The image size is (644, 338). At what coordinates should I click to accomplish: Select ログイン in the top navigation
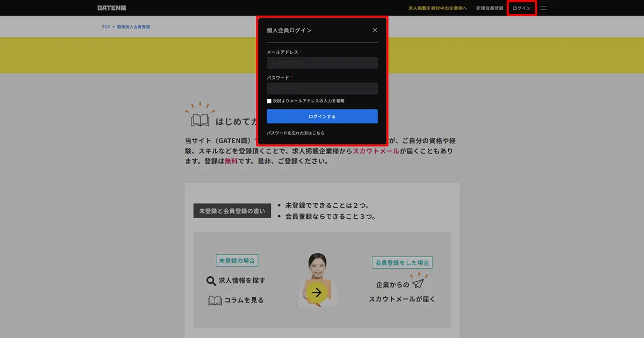[521, 8]
